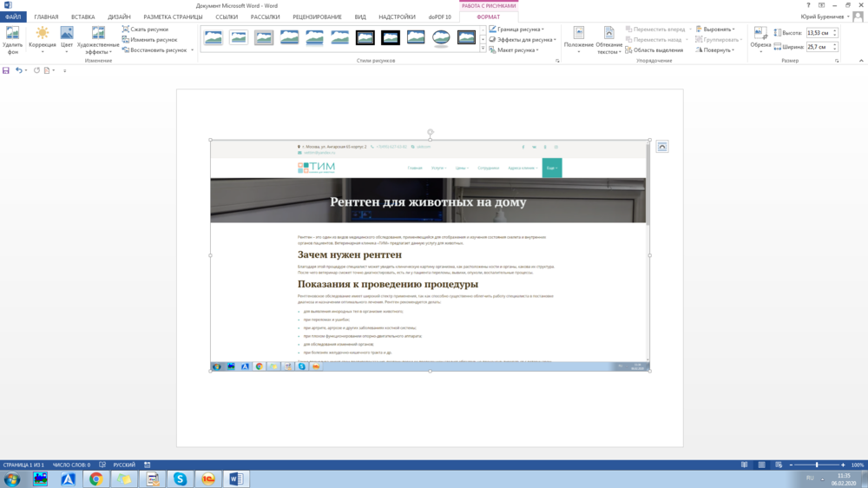Open the Коррекция corrections dropdown
Screen dimensions: 868x488
(x=42, y=40)
